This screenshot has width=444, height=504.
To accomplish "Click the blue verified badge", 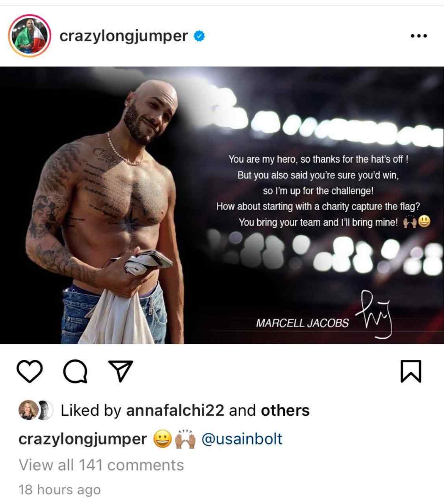I will 199,36.
